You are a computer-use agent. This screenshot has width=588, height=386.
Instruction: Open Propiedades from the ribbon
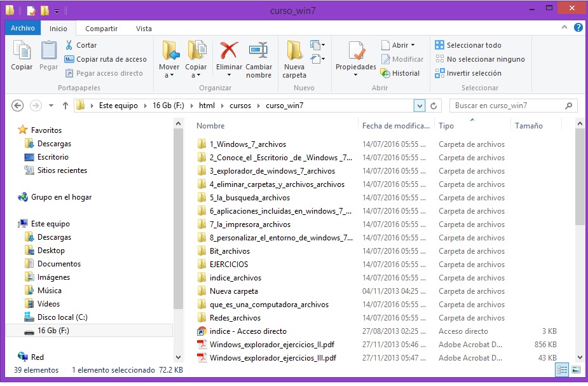(x=356, y=51)
